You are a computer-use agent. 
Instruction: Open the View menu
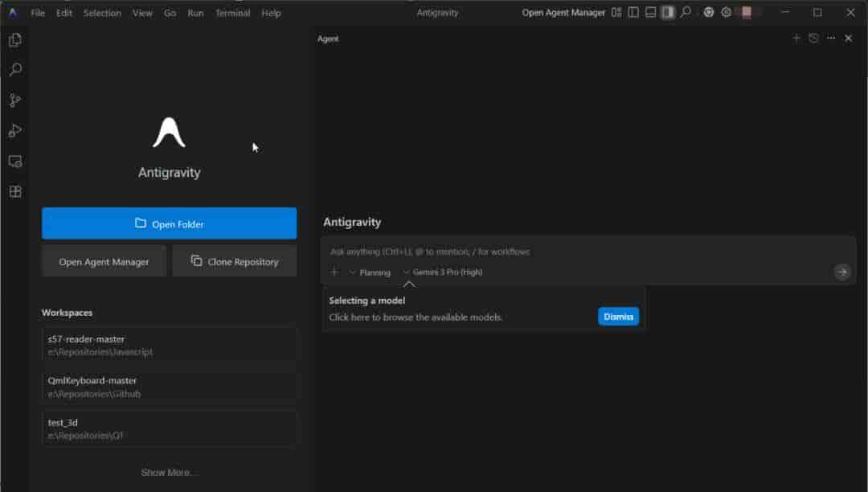point(142,13)
